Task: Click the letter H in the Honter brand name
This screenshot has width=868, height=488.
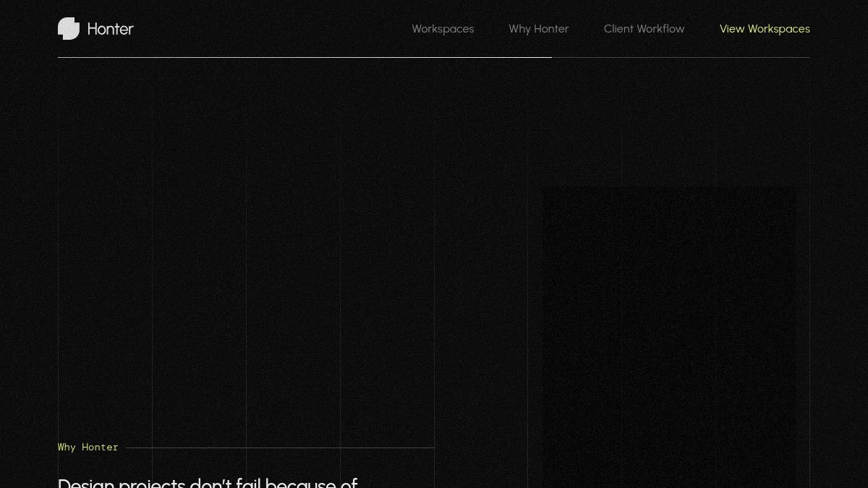Action: pos(93,29)
